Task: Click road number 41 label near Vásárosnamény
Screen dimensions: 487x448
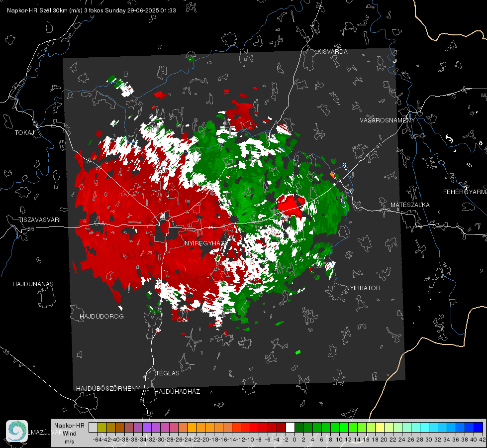Action: pyautogui.click(x=379, y=145)
